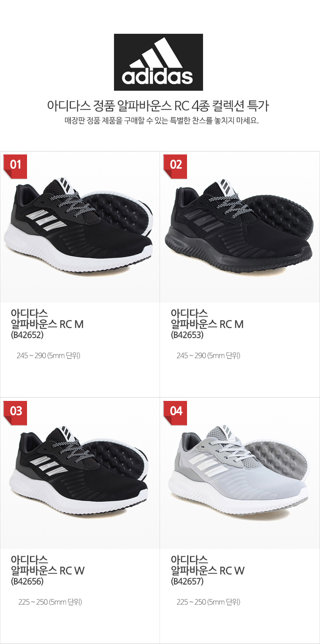Click the product code (B42652)

(27, 336)
